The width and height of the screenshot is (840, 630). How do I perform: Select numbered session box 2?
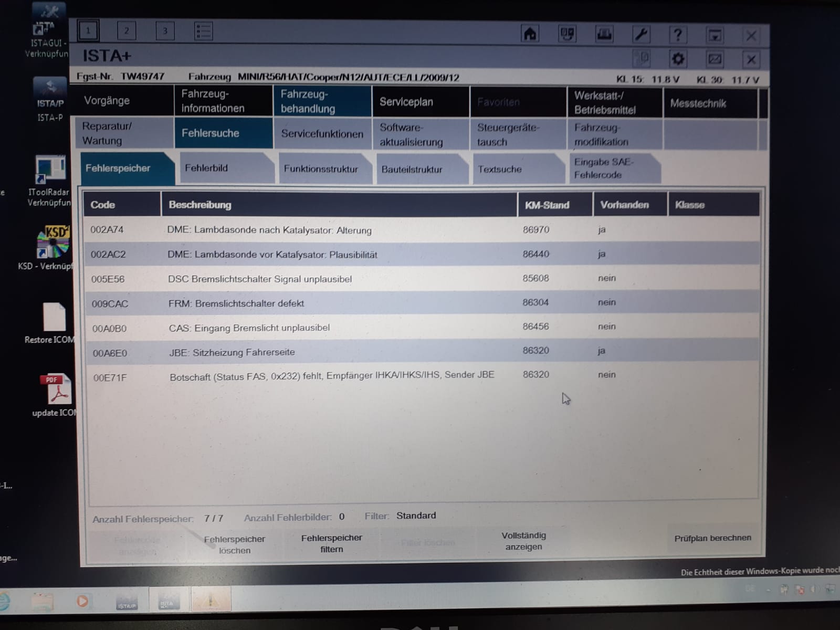tap(127, 30)
